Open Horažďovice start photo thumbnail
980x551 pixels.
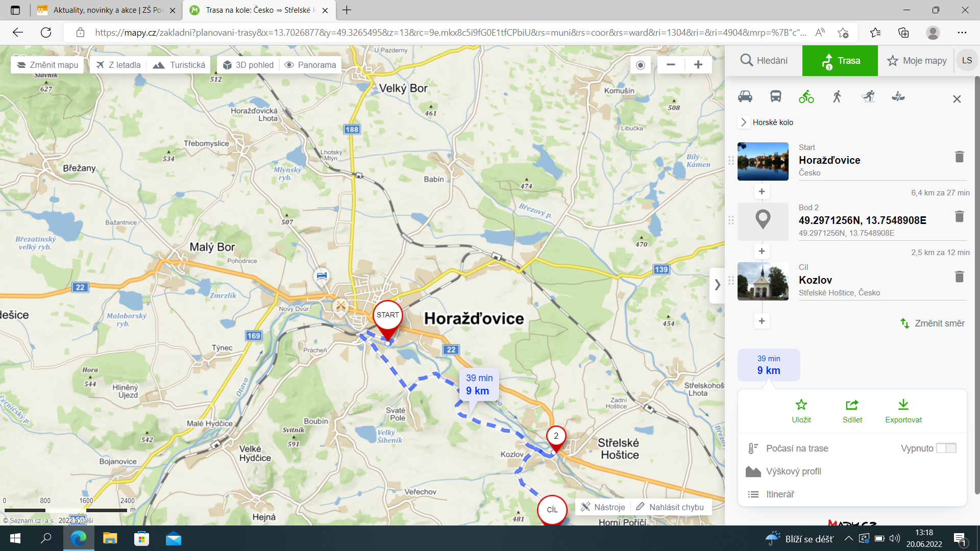pyautogui.click(x=763, y=161)
